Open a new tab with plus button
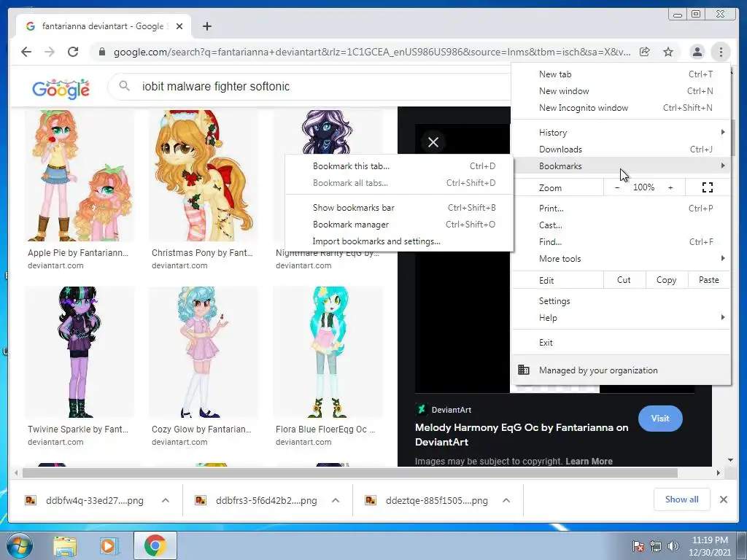Screen dimensions: 747x560 [x=206, y=26]
